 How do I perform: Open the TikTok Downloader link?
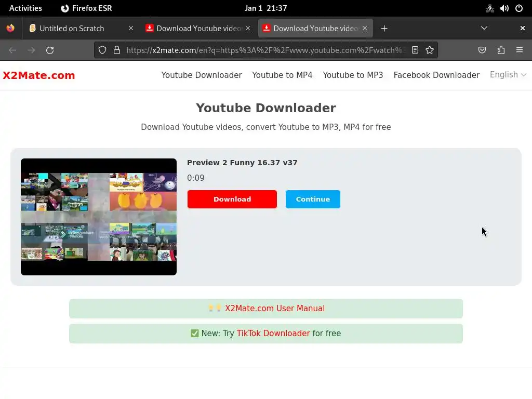[273, 333]
